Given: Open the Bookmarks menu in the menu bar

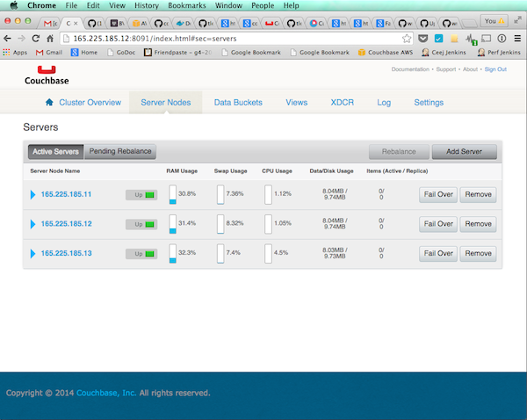Looking at the screenshot, I should click(187, 6).
